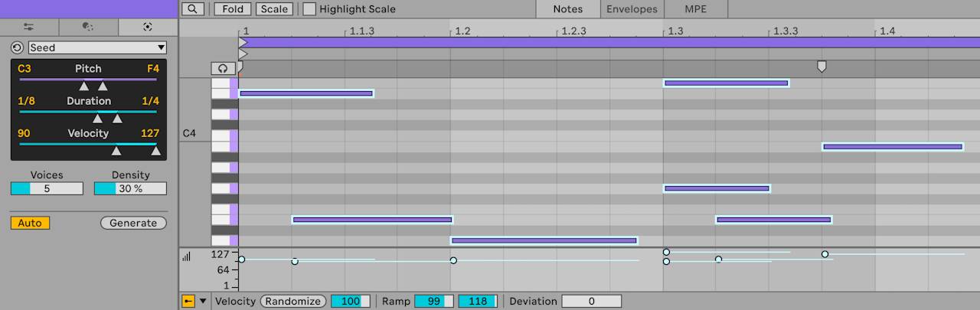
Task: Toggle the Scale button
Action: (273, 9)
